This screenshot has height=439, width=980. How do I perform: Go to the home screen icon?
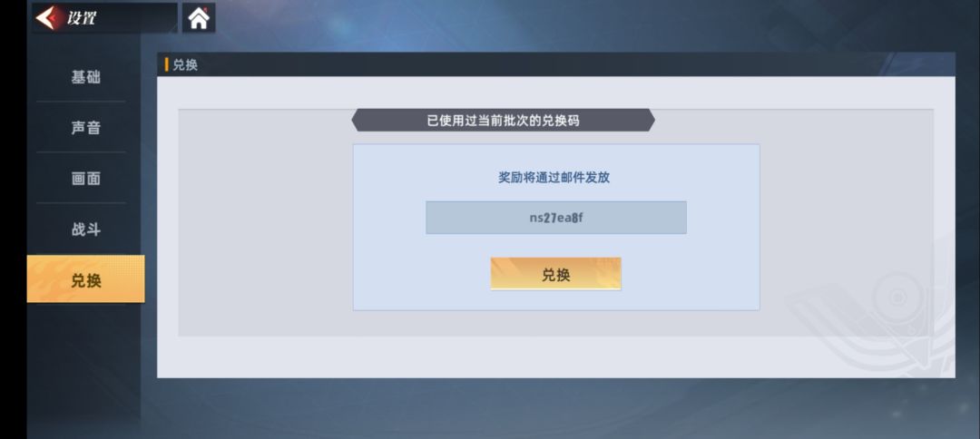tap(199, 18)
